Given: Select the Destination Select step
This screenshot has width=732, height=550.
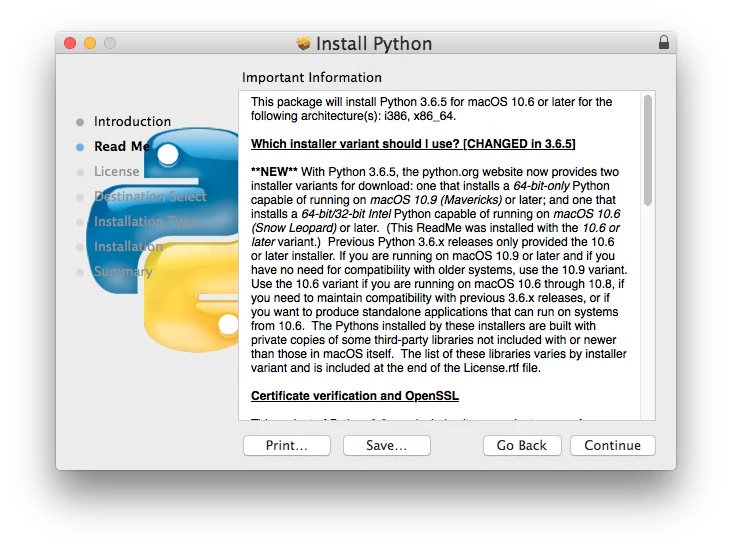Looking at the screenshot, I should tap(150, 197).
